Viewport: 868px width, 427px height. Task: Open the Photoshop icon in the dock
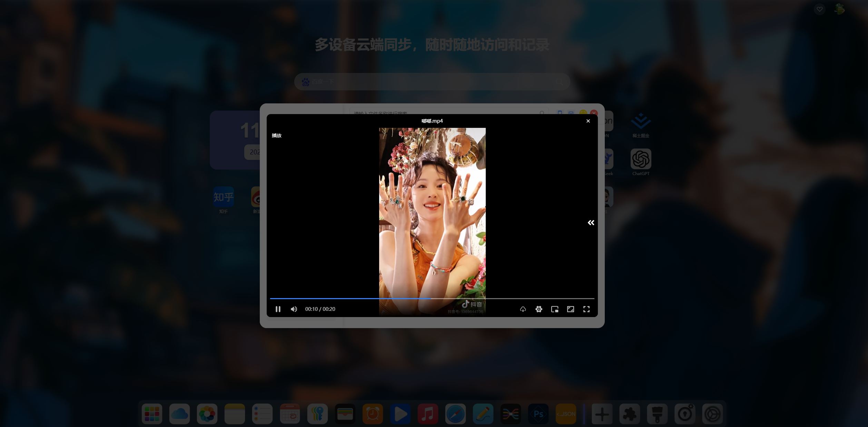(x=538, y=414)
